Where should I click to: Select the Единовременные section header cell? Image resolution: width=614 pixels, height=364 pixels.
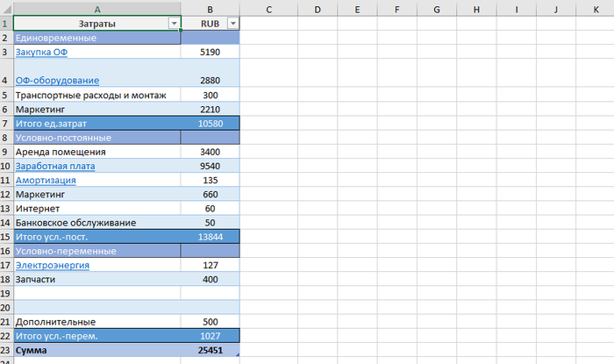click(96, 38)
